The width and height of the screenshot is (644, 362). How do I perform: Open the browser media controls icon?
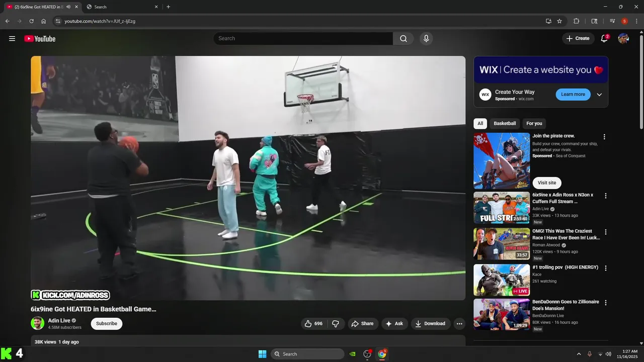(612, 21)
